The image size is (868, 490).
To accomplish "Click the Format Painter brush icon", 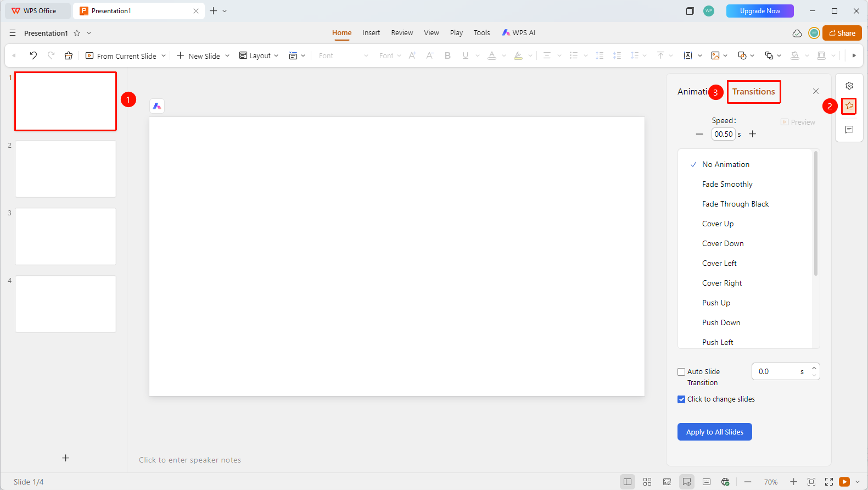I will [x=69, y=55].
